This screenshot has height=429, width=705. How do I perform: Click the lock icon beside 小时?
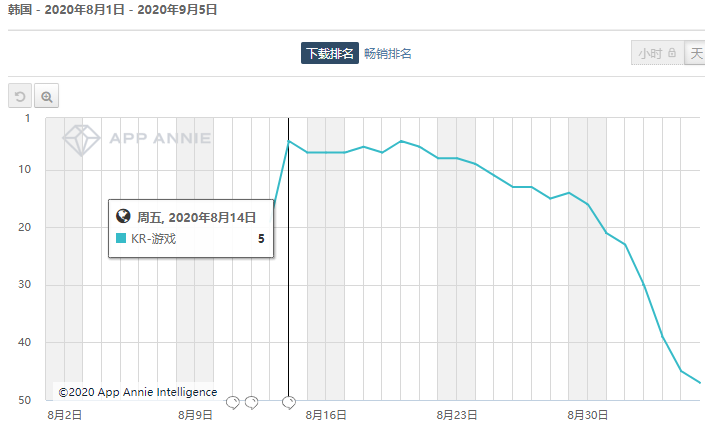point(672,54)
